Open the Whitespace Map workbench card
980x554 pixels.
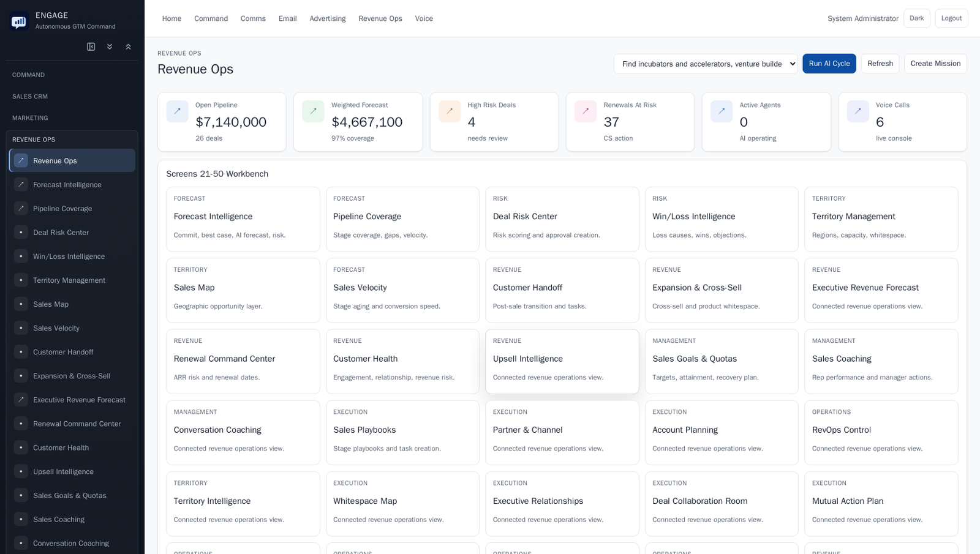(402, 504)
